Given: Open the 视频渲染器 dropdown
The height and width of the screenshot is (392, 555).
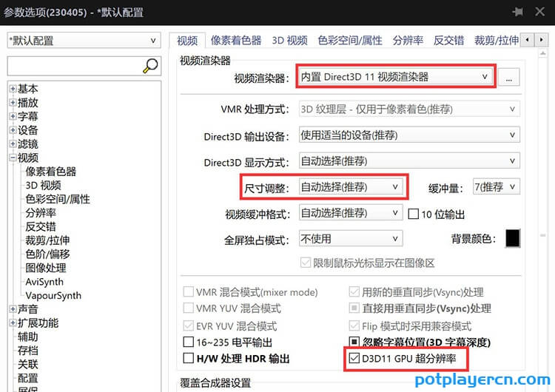Looking at the screenshot, I should (394, 76).
